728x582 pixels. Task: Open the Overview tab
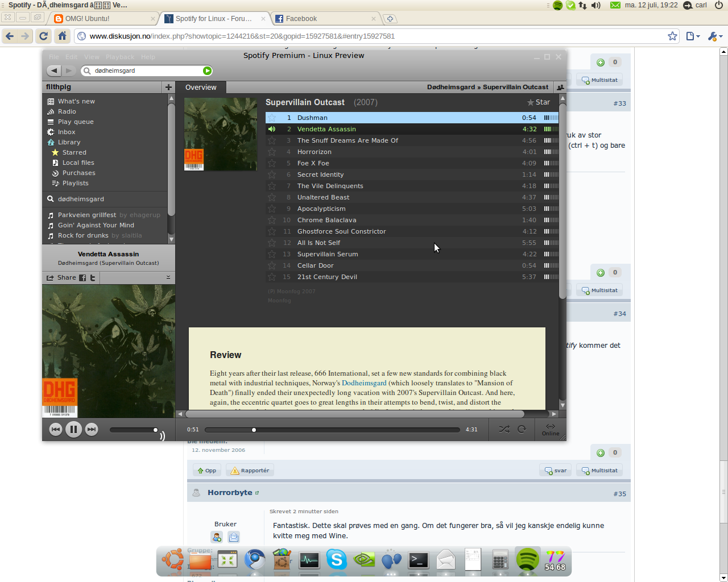pos(201,87)
